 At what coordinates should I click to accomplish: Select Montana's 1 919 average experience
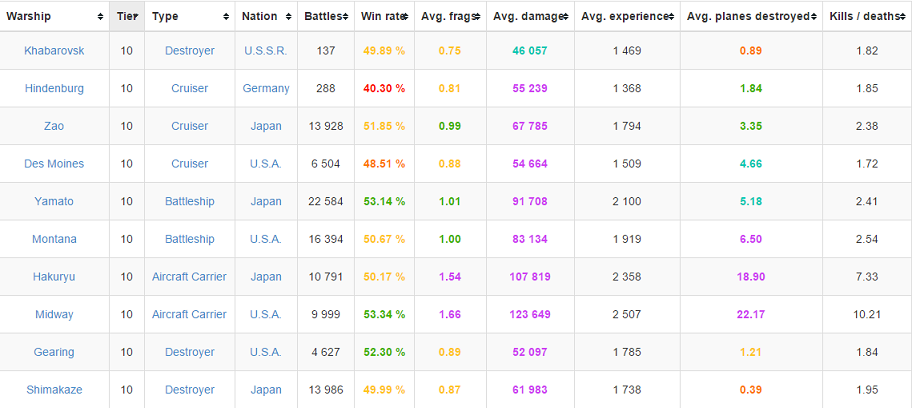coord(627,239)
